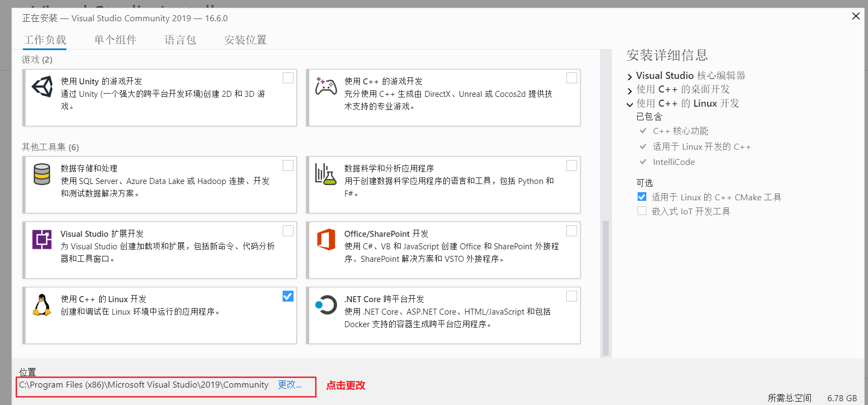Click the Visual Studio extension development icon
868x405 pixels.
tap(42, 240)
